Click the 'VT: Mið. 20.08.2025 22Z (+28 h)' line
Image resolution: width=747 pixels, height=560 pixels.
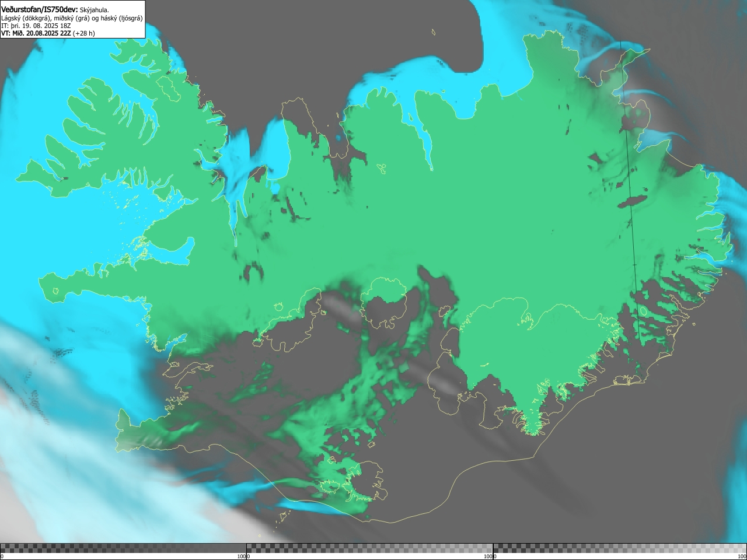click(x=48, y=33)
